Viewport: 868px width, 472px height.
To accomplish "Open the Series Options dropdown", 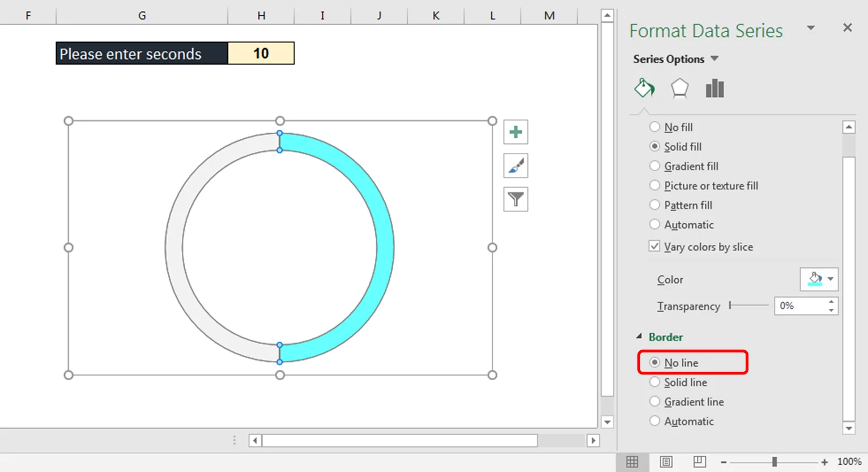I will [x=714, y=59].
